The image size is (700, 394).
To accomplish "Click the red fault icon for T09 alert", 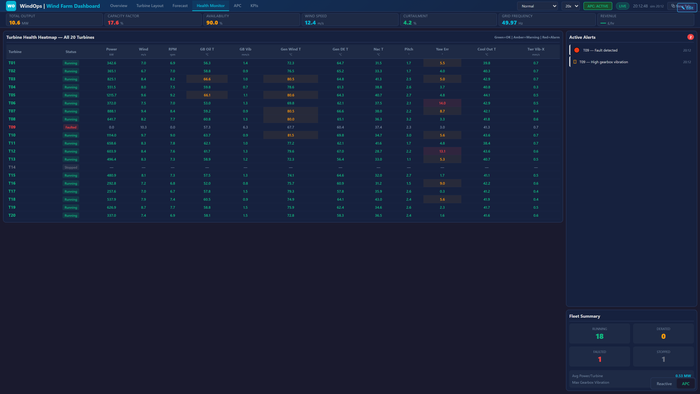I will point(576,50).
